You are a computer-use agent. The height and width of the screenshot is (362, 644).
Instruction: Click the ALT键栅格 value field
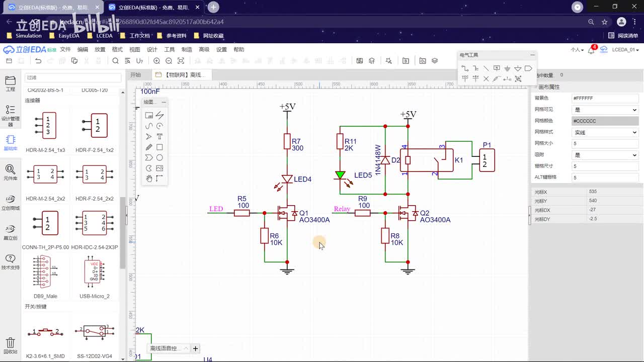click(x=605, y=177)
